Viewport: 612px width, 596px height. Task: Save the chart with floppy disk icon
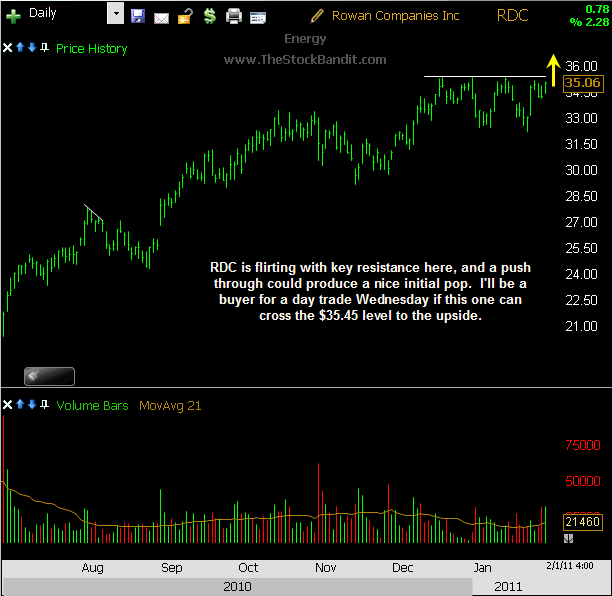pyautogui.click(x=138, y=16)
